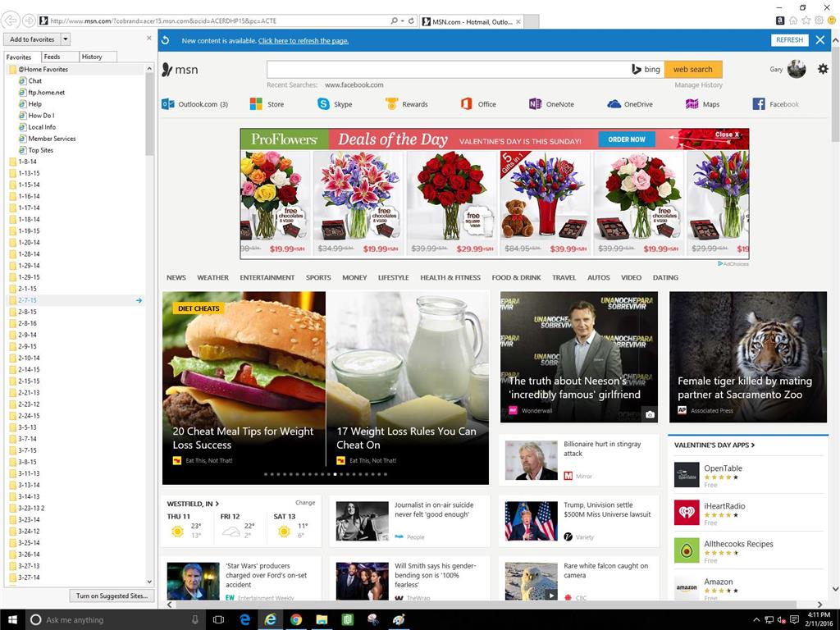
Task: Open the browser Tools gear icon
Action: (x=819, y=21)
